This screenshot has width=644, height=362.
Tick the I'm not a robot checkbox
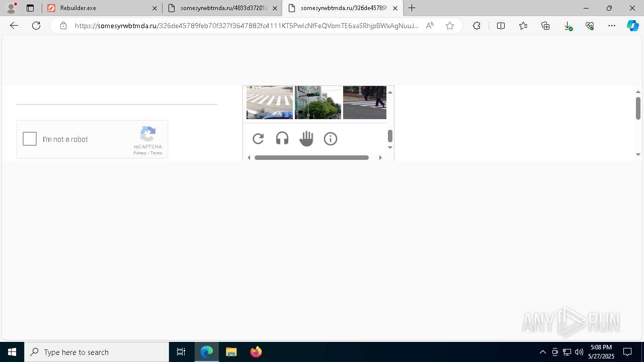click(x=30, y=139)
